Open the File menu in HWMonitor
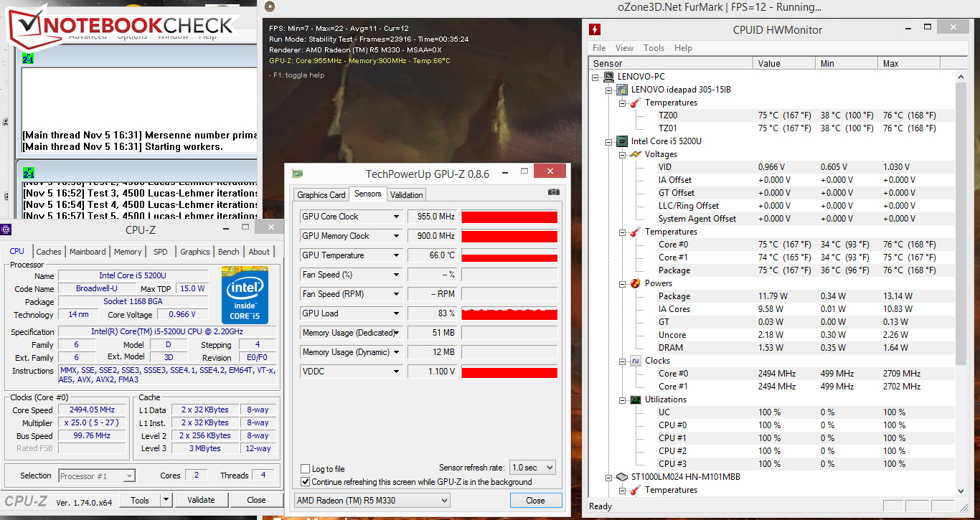 pos(599,48)
